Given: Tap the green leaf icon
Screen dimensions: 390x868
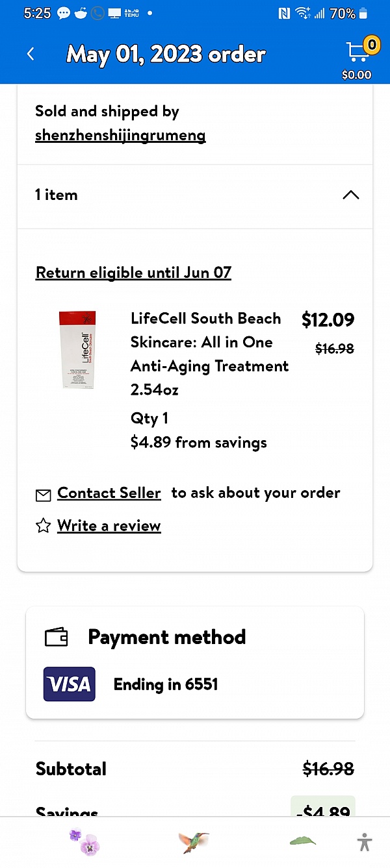Looking at the screenshot, I should (302, 841).
